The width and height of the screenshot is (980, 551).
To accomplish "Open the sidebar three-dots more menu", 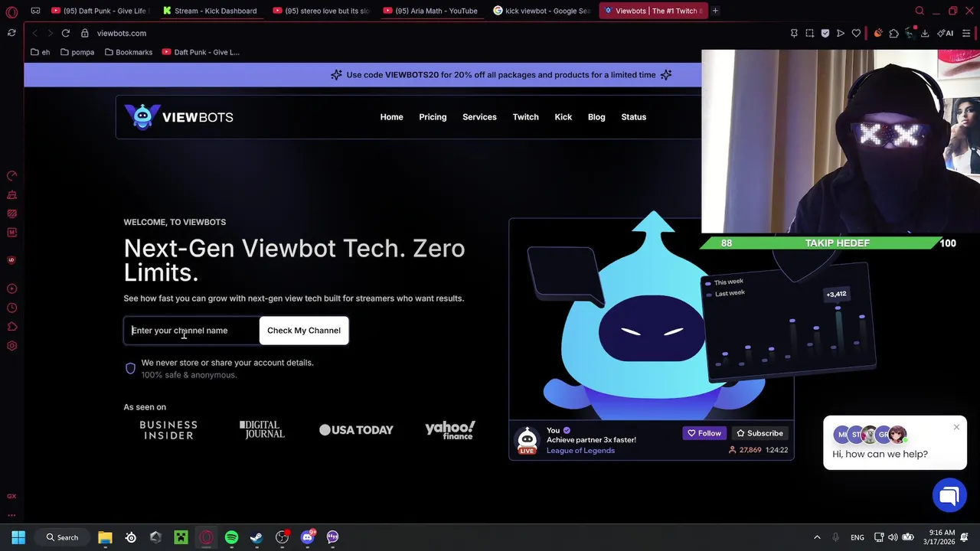I will [11, 514].
